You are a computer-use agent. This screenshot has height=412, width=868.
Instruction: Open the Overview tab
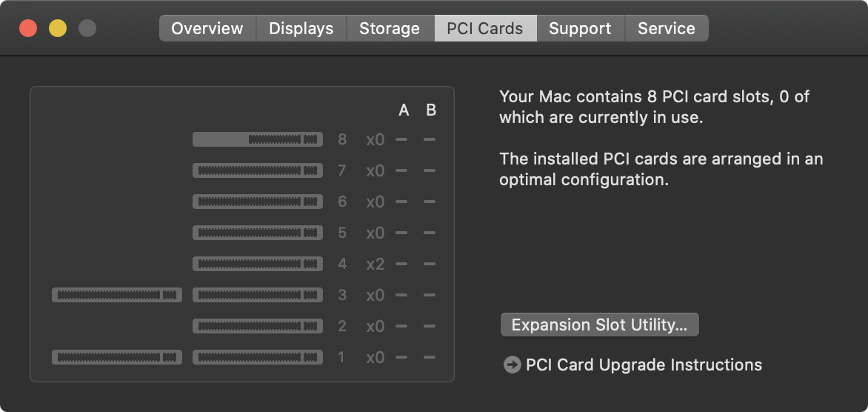coord(207,28)
